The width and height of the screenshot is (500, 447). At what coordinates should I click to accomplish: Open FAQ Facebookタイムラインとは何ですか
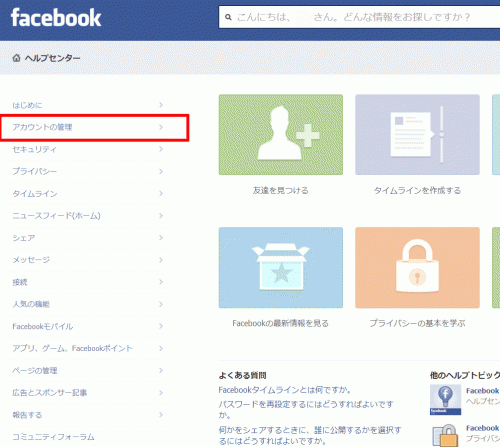click(x=285, y=390)
